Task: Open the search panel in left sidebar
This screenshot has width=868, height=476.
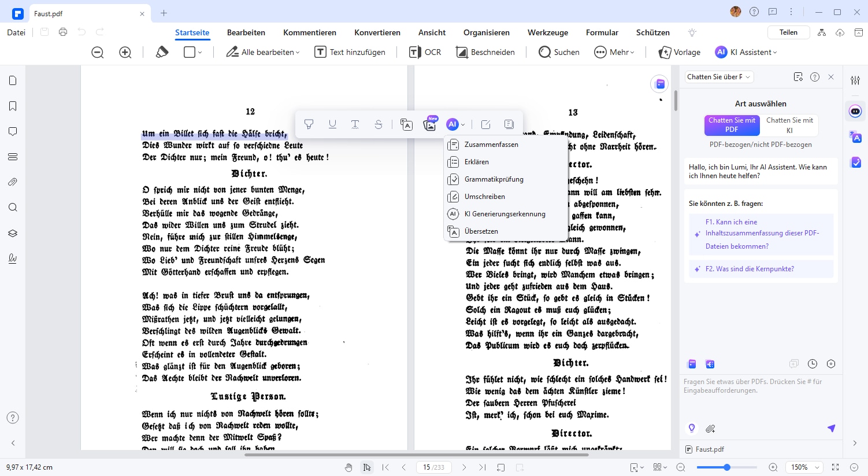Action: [x=13, y=208]
